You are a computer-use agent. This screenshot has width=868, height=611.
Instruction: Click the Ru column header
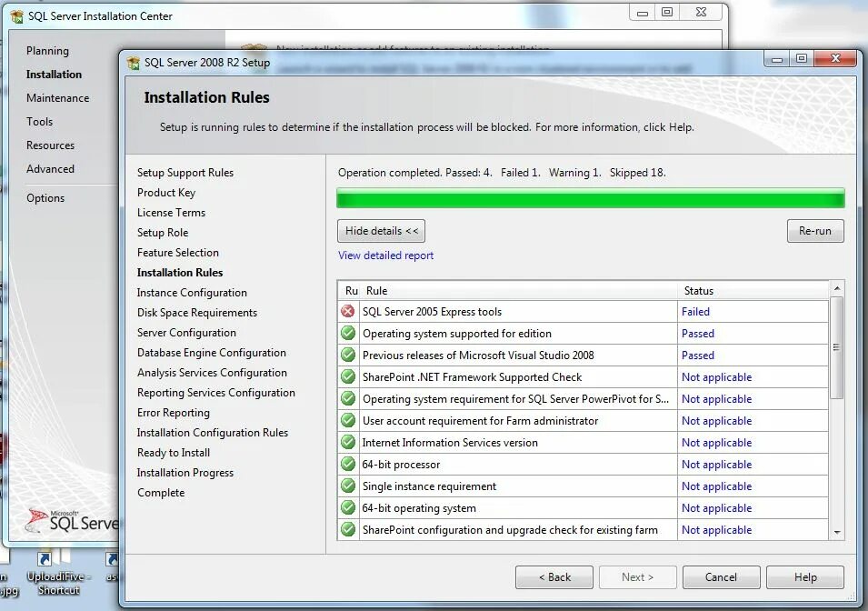[351, 290]
